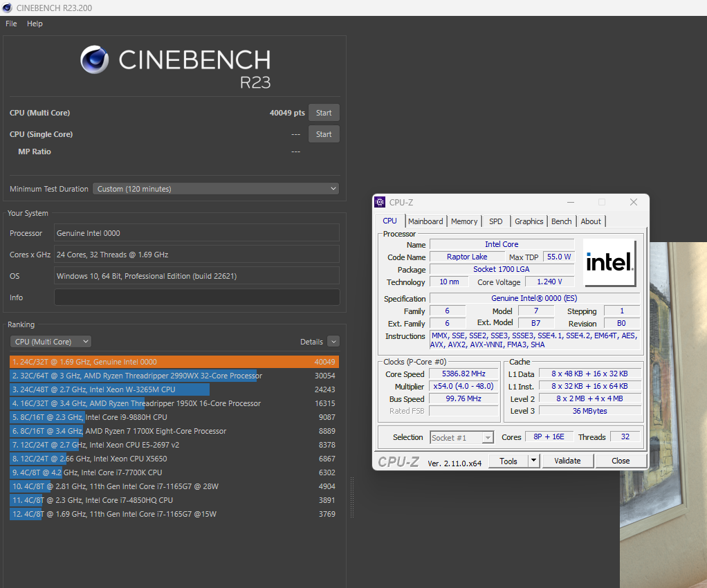Click the multi core score 40049 pts
The image size is (707, 588).
click(287, 113)
